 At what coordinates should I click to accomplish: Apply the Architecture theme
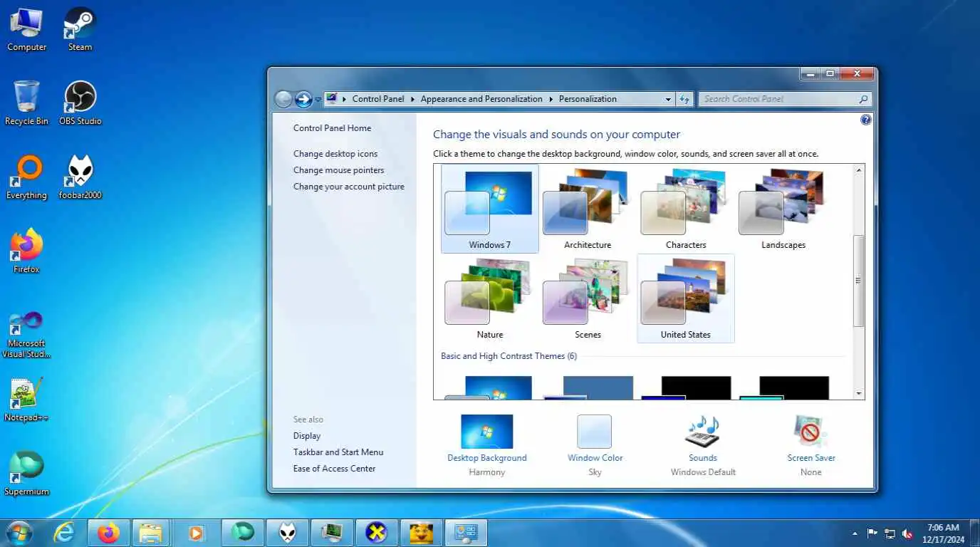(588, 209)
